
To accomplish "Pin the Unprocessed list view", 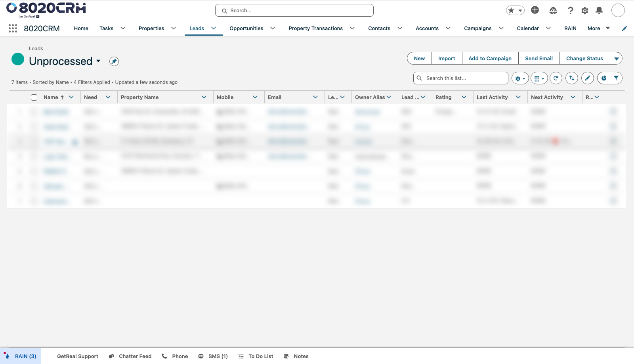I will pos(114,61).
